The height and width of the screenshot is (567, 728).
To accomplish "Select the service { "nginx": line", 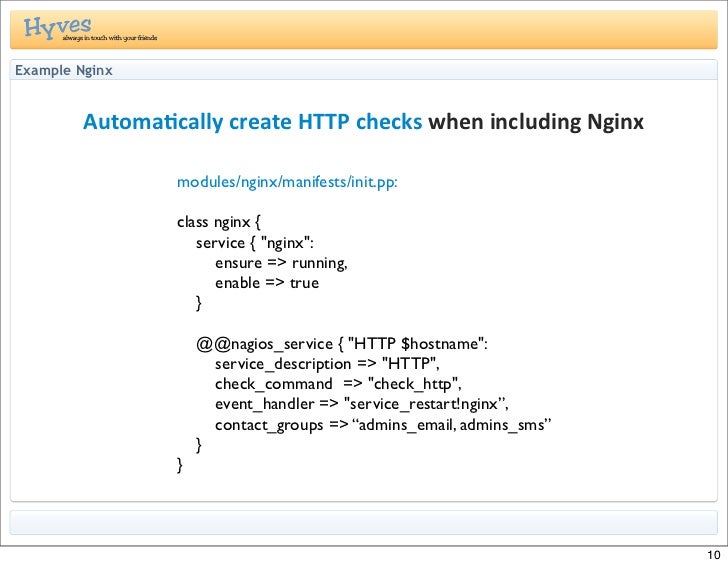I will click(x=256, y=242).
